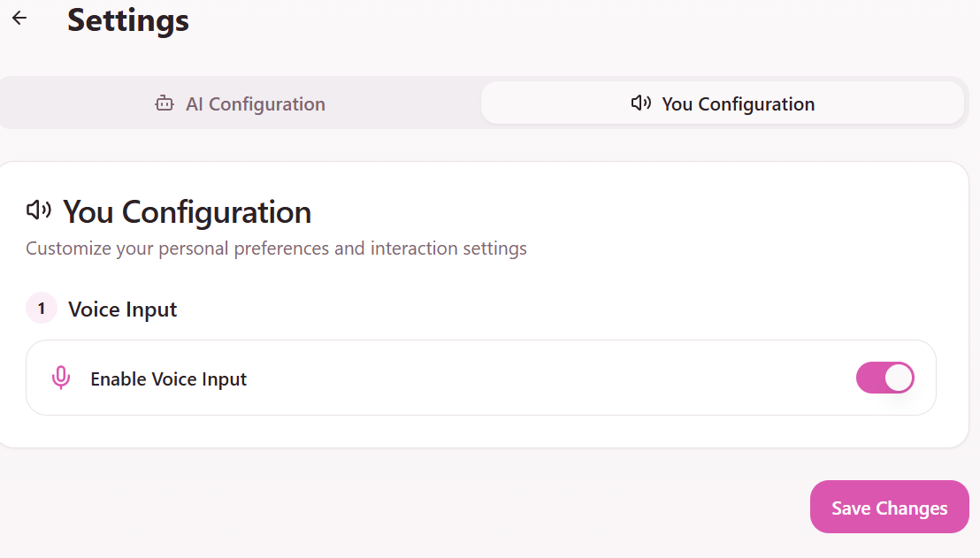Click the Voice Input section heading
This screenshot has width=980, height=558.
coord(123,310)
